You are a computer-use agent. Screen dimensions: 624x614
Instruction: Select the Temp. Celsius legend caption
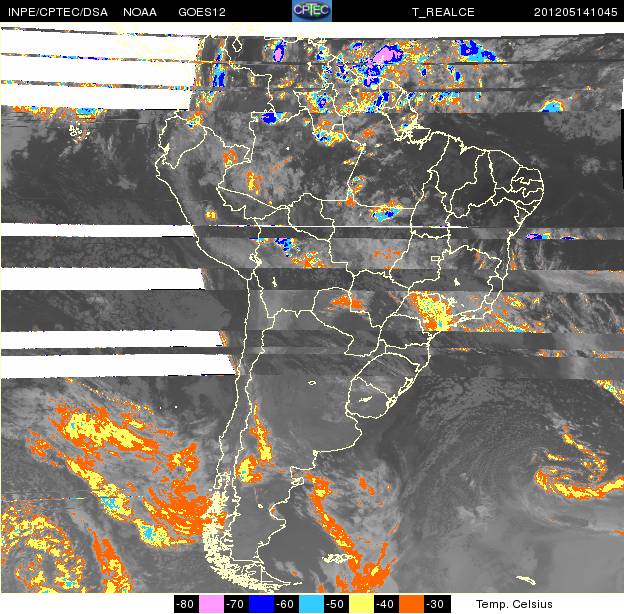[514, 604]
